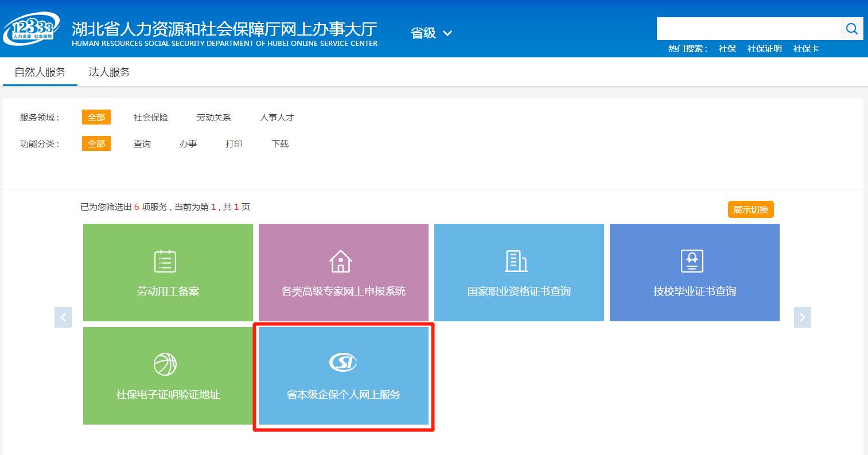Switch to the 法人服务 tab
The width and height of the screenshot is (868, 455).
109,71
